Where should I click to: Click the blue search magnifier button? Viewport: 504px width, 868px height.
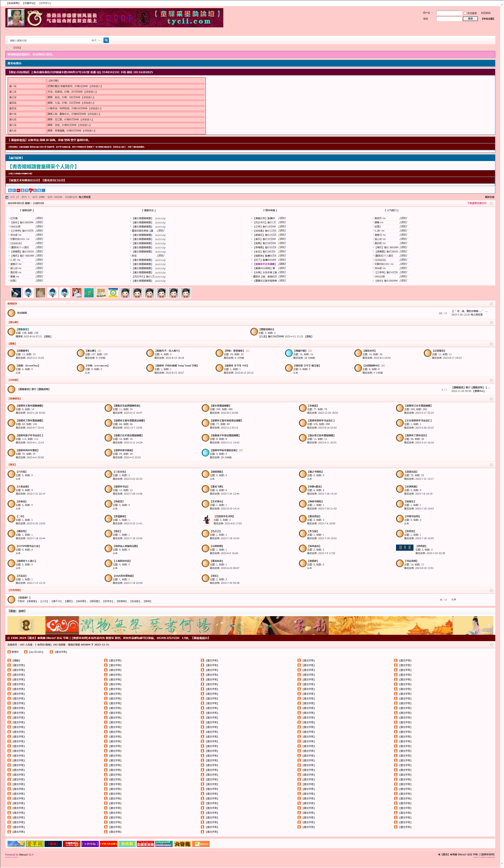pyautogui.click(x=106, y=40)
